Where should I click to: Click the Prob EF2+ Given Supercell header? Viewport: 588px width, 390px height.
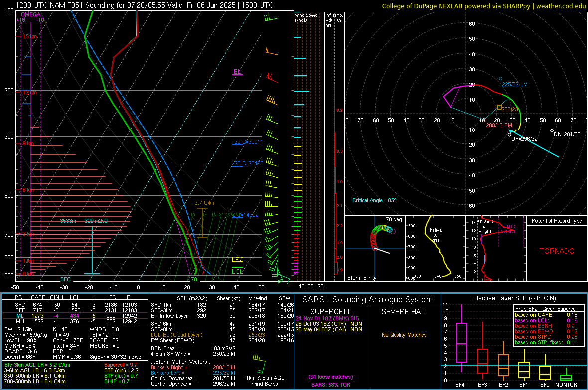pos(546,309)
